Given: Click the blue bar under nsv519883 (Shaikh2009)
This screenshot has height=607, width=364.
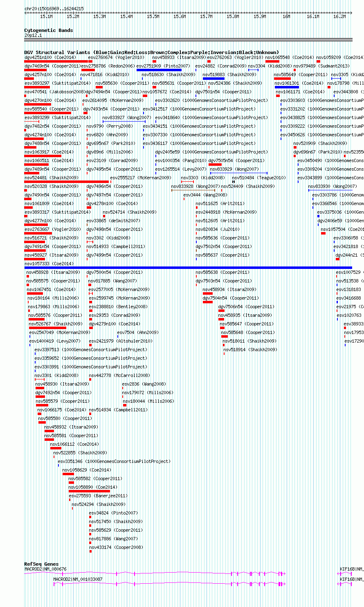Looking at the screenshot, I should coord(213,79).
